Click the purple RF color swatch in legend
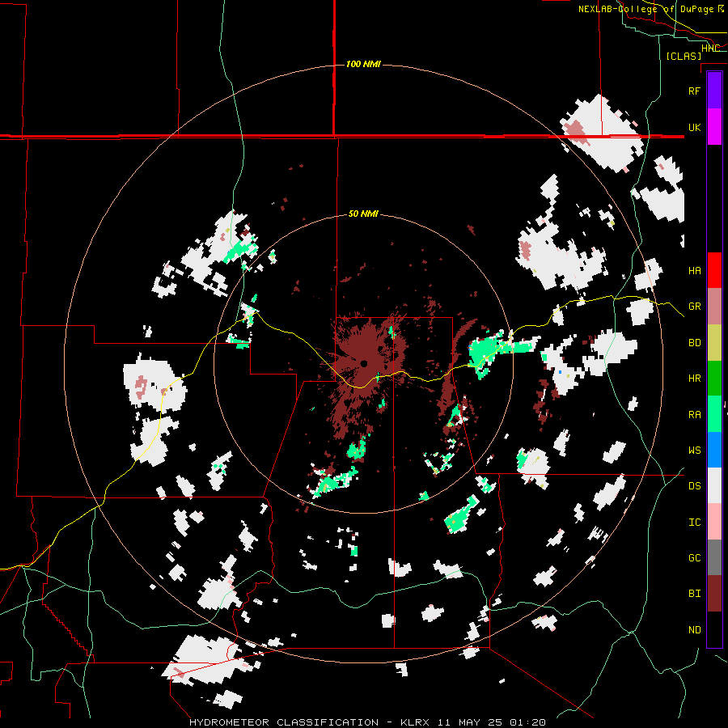The image size is (728, 728). (714, 91)
